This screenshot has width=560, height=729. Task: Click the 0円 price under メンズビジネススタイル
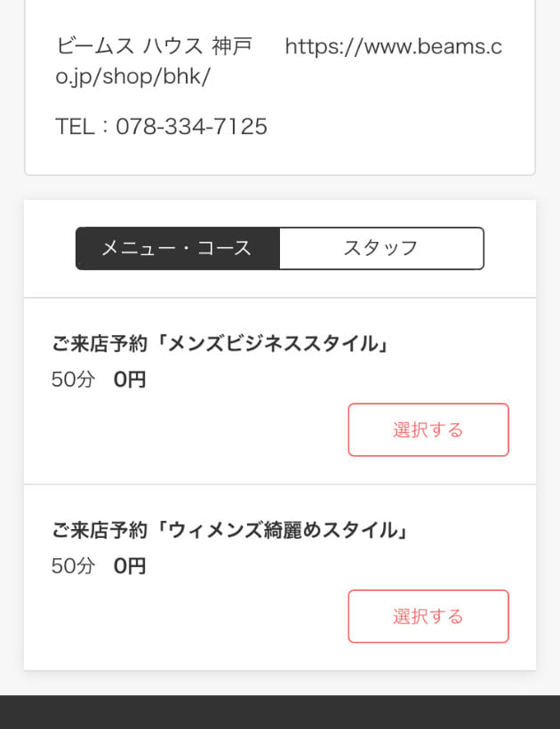(130, 381)
